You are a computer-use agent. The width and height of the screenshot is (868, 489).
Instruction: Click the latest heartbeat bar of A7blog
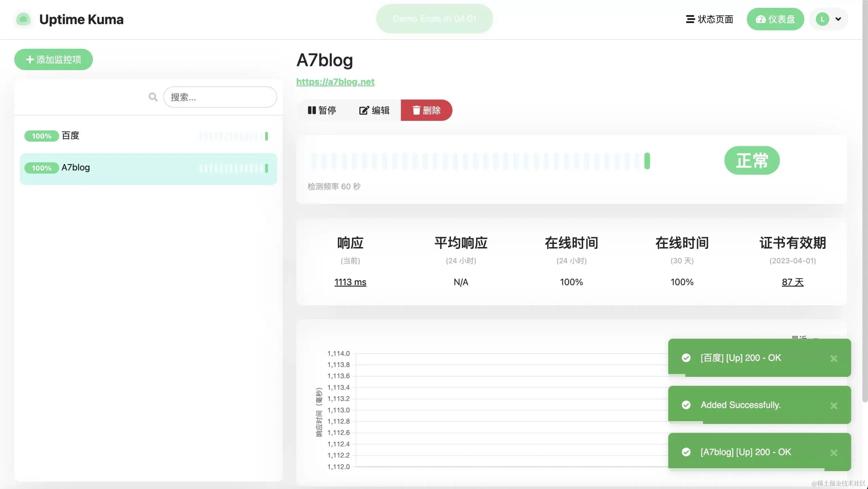648,161
